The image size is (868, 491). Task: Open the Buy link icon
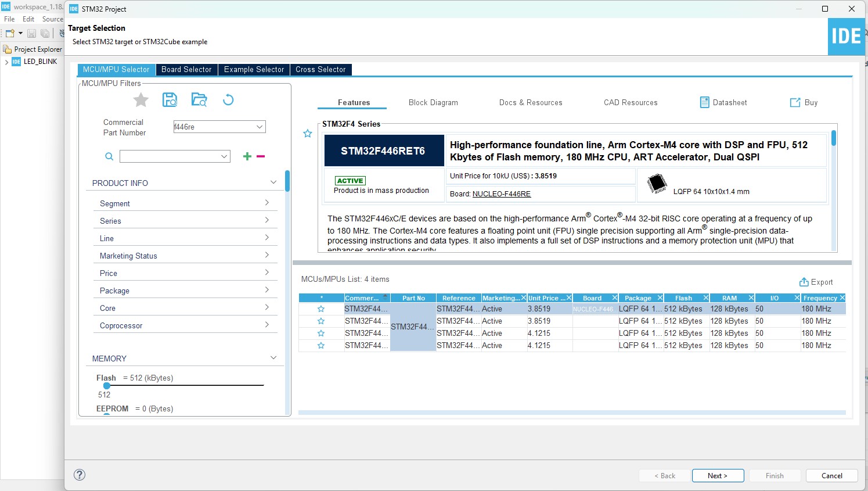click(x=795, y=102)
